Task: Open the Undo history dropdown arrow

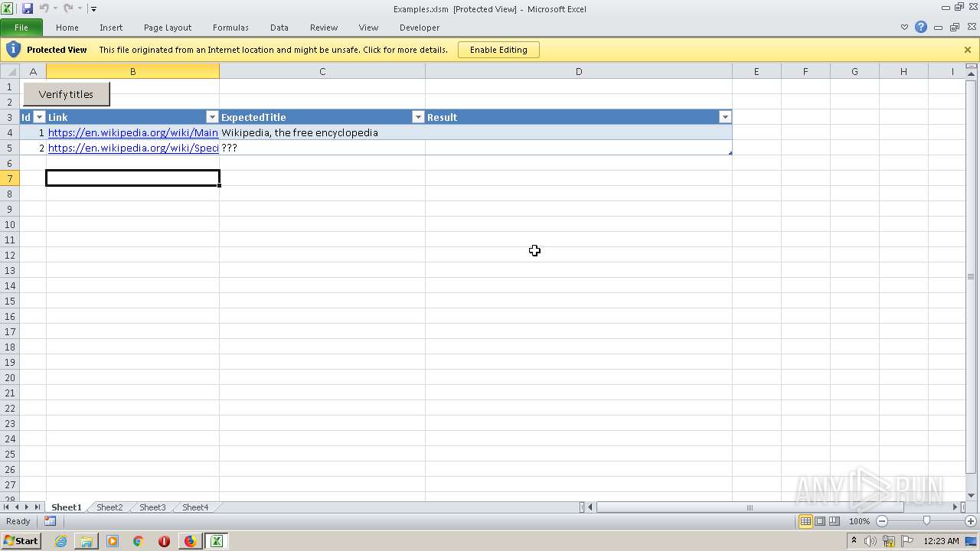Action: click(55, 8)
